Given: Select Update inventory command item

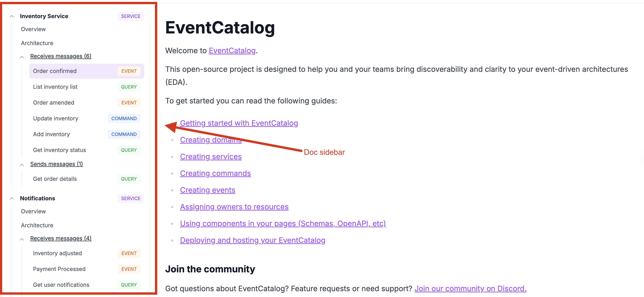Looking at the screenshot, I should pyautogui.click(x=56, y=118).
